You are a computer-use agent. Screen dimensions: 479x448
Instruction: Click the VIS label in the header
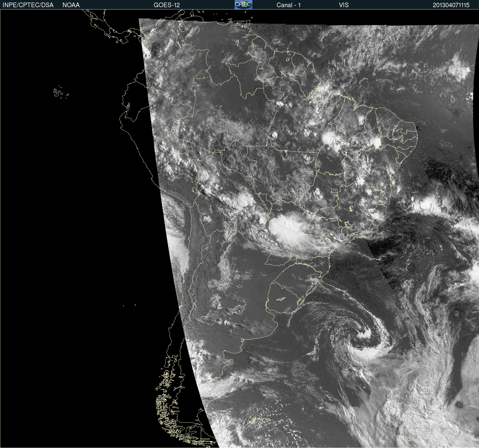pos(344,5)
